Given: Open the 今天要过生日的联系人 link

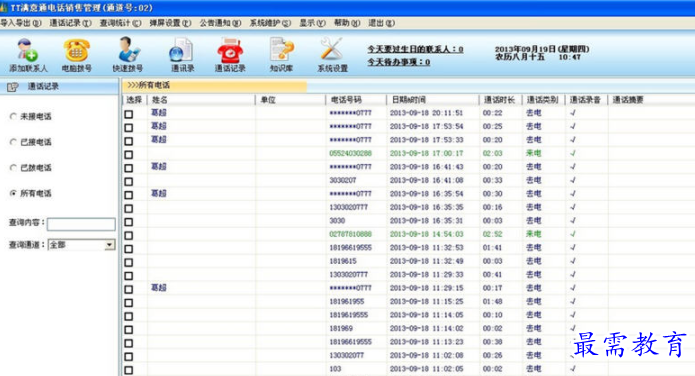Looking at the screenshot, I should pos(415,49).
